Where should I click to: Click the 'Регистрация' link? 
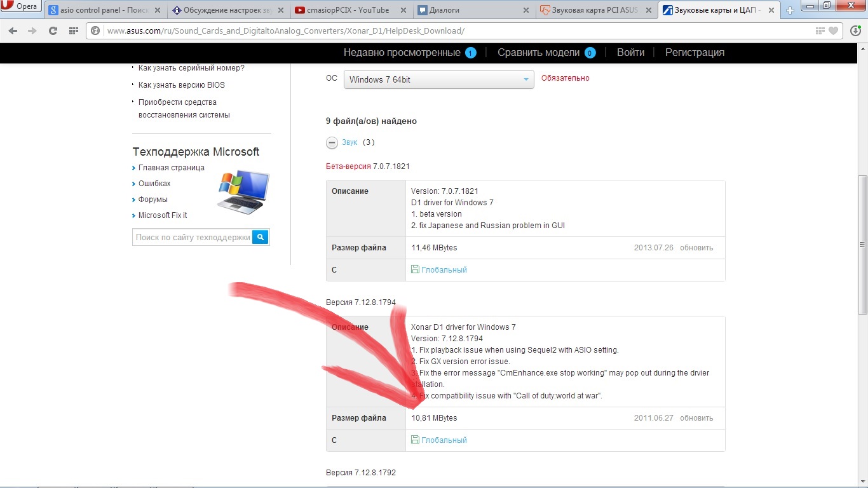click(695, 52)
